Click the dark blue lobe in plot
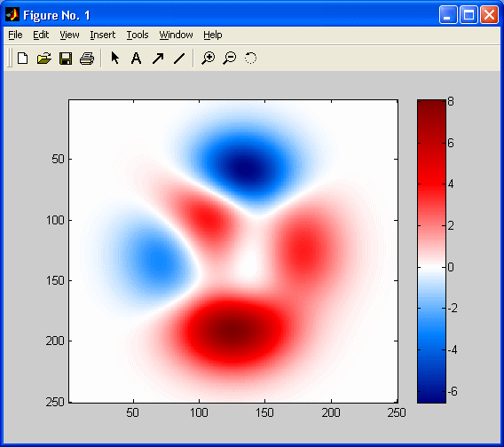This screenshot has width=504, height=447. tap(246, 169)
